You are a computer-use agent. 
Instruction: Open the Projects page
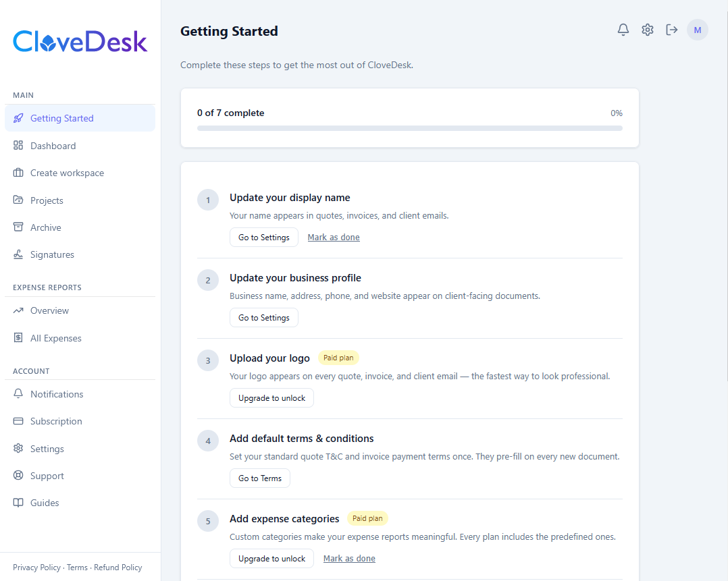click(x=80, y=200)
